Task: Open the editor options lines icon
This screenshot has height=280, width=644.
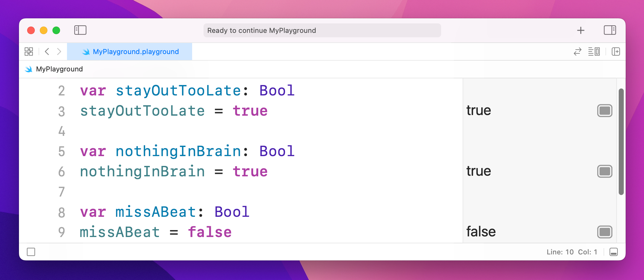Action: point(594,52)
